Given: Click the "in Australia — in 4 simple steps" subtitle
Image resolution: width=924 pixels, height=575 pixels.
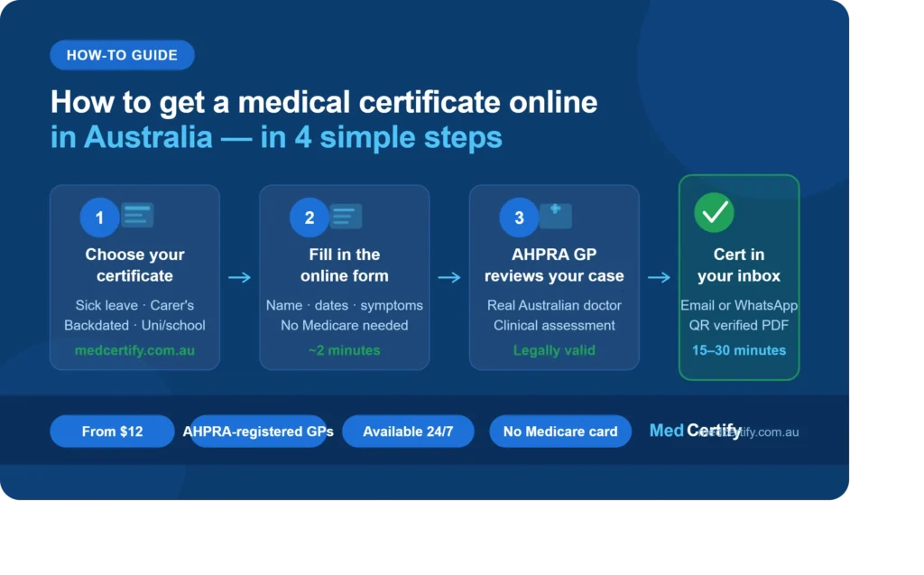Looking at the screenshot, I should pos(276,137).
